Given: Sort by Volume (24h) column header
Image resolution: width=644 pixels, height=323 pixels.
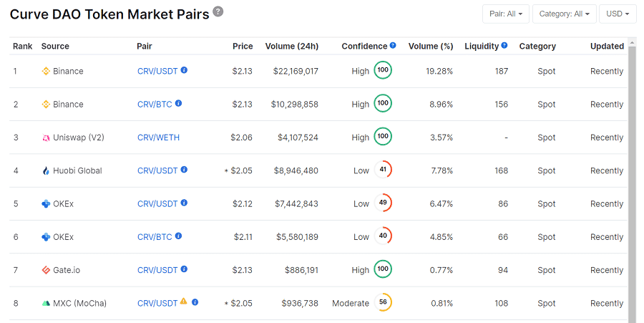Looking at the screenshot, I should [292, 46].
